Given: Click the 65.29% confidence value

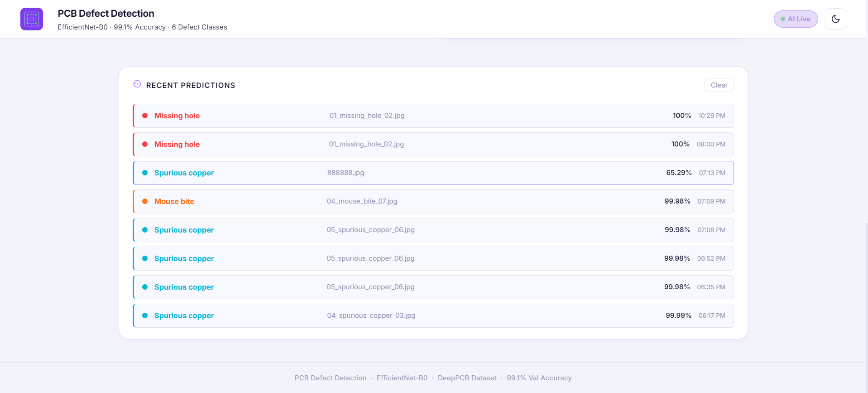Looking at the screenshot, I should click(679, 173).
